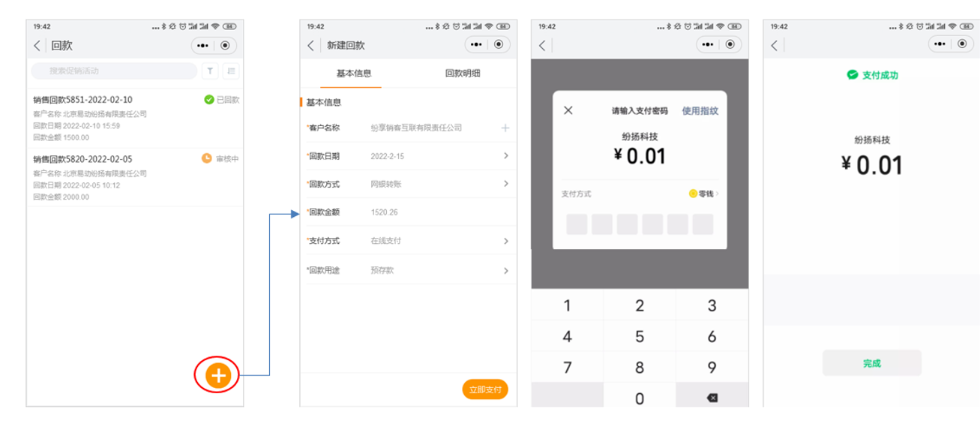Expand the 回款日期 date picker chevron

pos(506,156)
